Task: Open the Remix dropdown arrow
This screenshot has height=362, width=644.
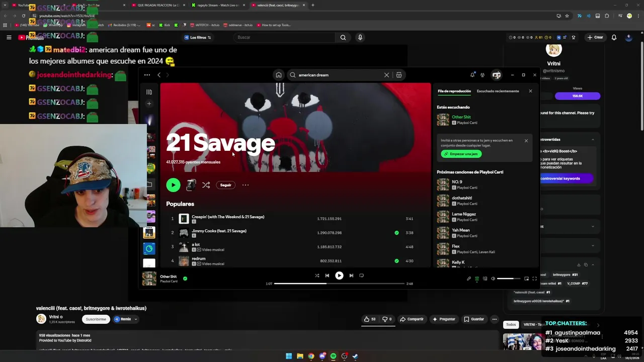Action: pyautogui.click(x=135, y=319)
